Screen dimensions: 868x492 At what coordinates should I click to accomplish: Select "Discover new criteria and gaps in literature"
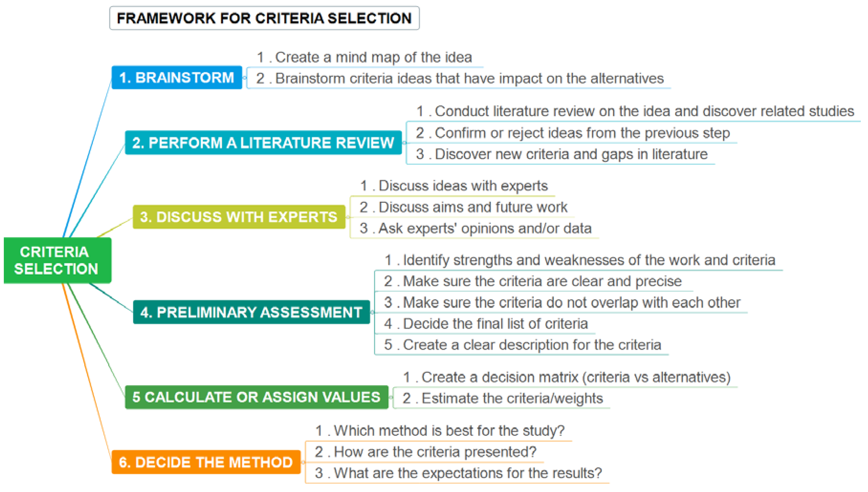coord(562,154)
